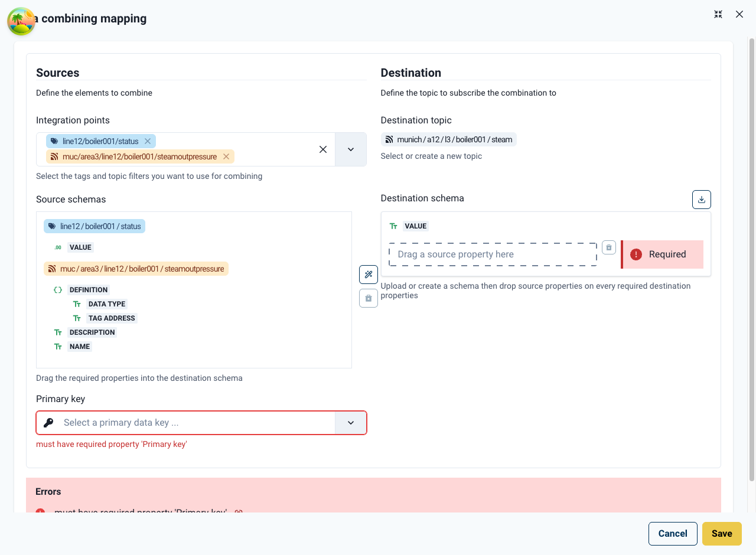Click the vertical scrollbar on the right
Viewport: 756px width, 555px height.
[751, 260]
